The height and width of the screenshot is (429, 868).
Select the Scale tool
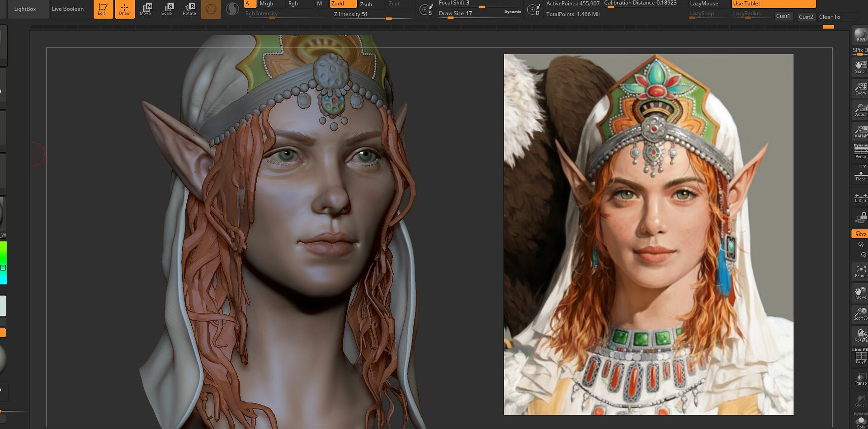(167, 9)
